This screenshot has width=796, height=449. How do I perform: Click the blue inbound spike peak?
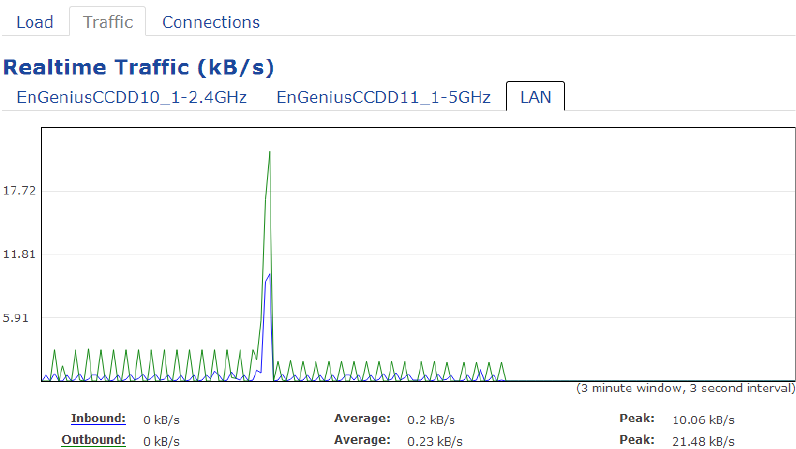[269, 275]
